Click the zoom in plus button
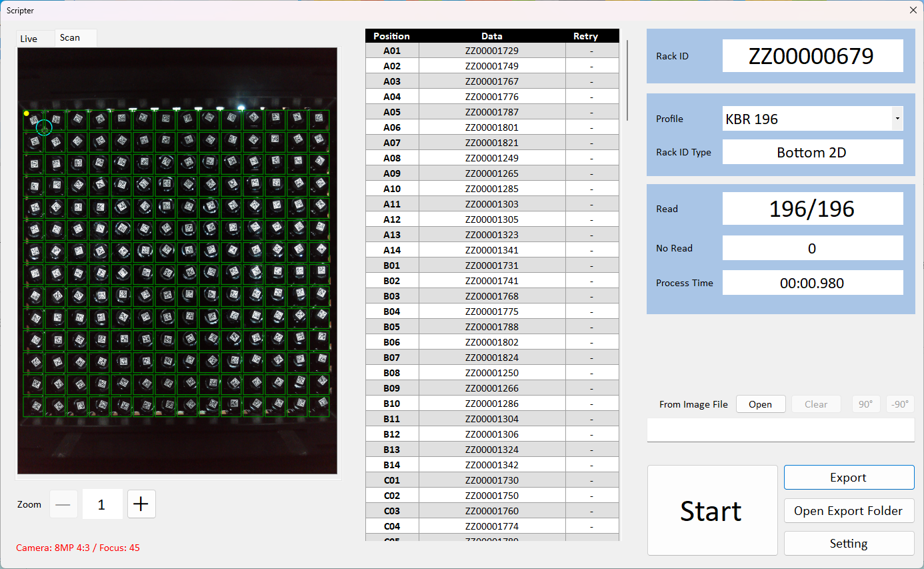This screenshot has width=924, height=569. coord(141,504)
